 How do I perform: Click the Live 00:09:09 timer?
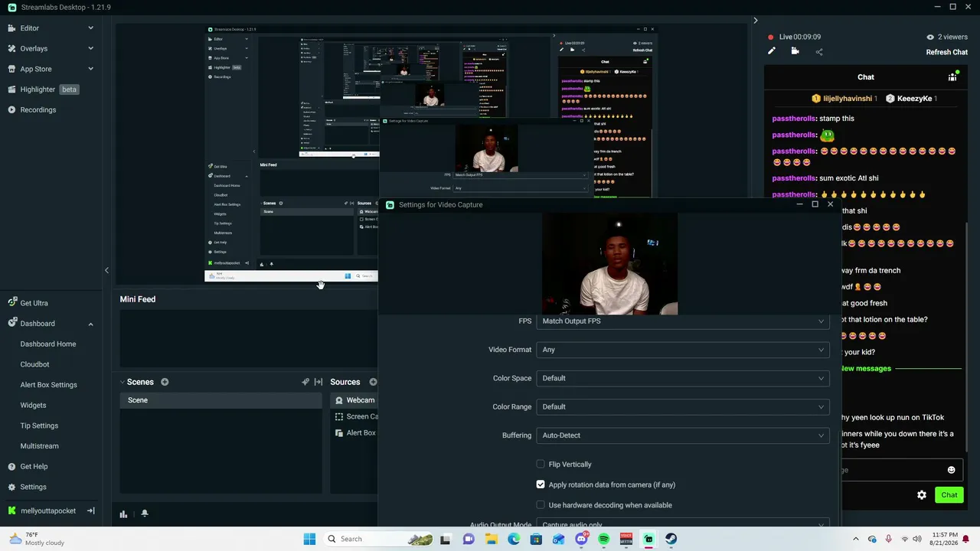point(800,37)
